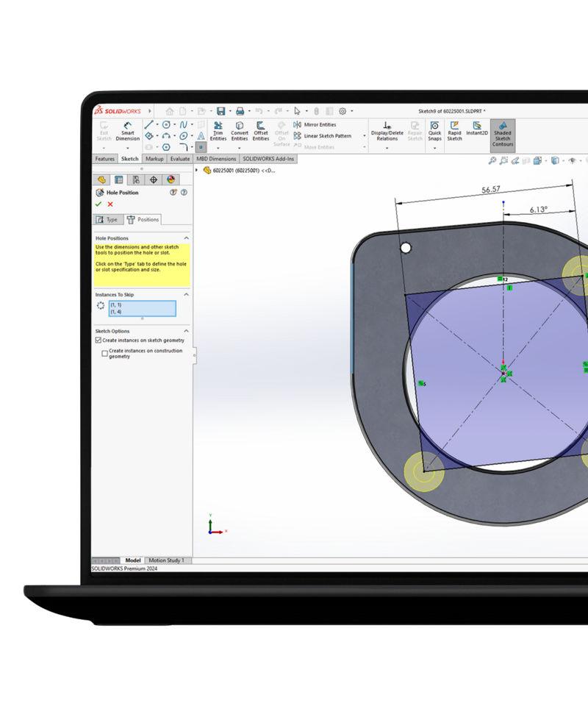Click the 56.57 dimension value
This screenshot has height=706, width=588.
(491, 190)
